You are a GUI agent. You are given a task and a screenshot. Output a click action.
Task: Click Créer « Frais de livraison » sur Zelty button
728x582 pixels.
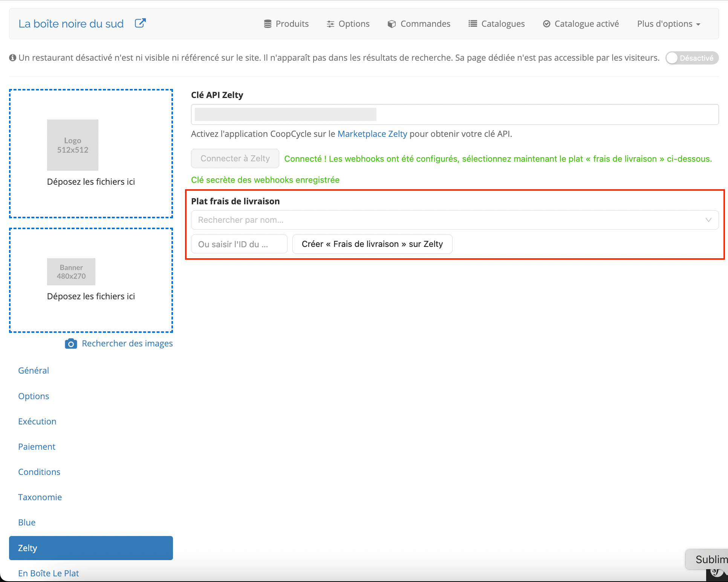[x=372, y=244]
